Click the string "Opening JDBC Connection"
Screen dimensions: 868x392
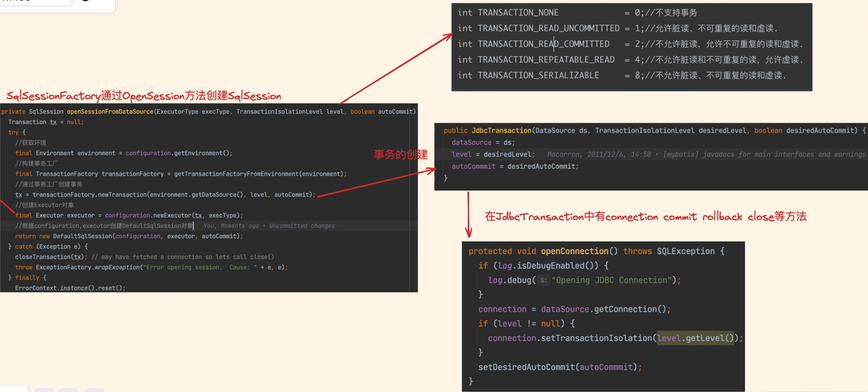[x=612, y=280]
